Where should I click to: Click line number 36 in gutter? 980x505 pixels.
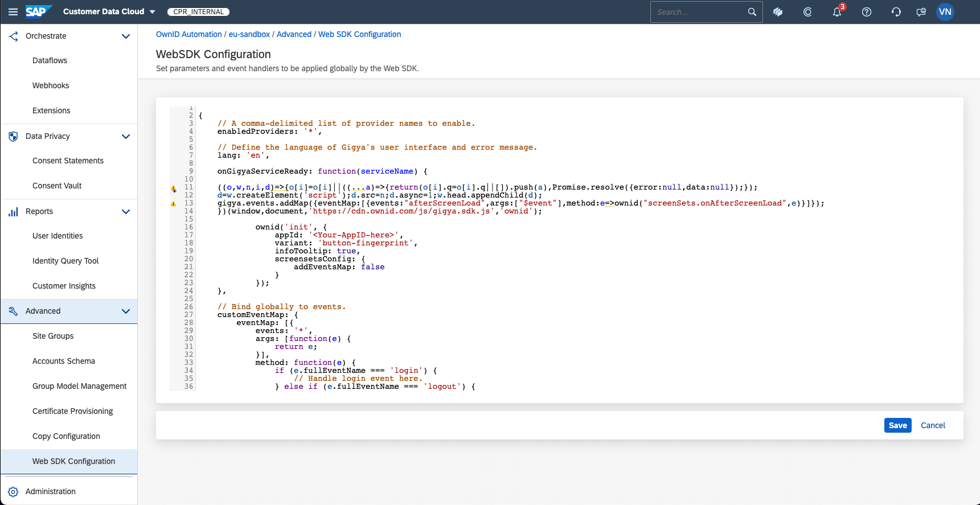188,387
